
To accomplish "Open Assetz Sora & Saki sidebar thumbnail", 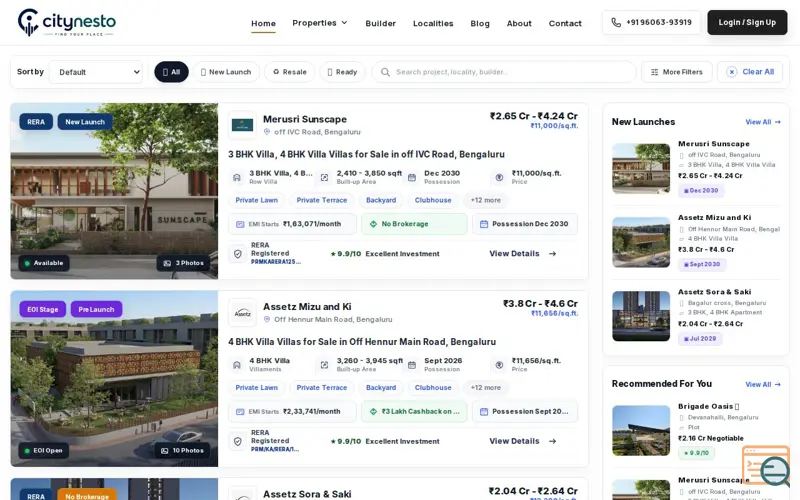I will coord(641,316).
